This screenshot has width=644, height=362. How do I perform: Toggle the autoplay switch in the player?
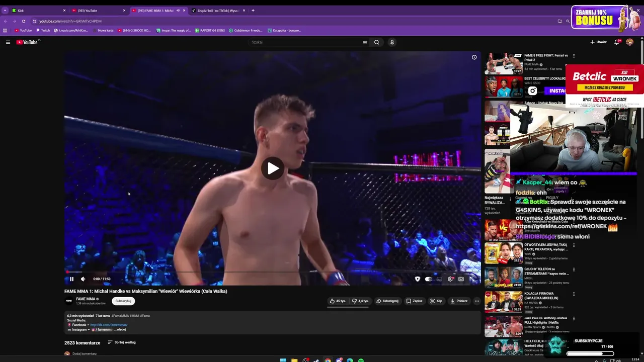pos(428,279)
